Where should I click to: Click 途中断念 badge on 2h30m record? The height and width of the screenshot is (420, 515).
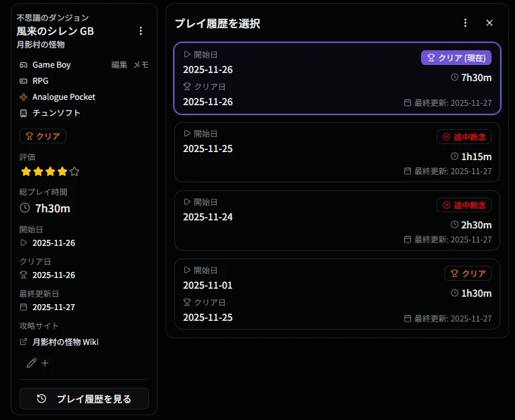tap(464, 205)
